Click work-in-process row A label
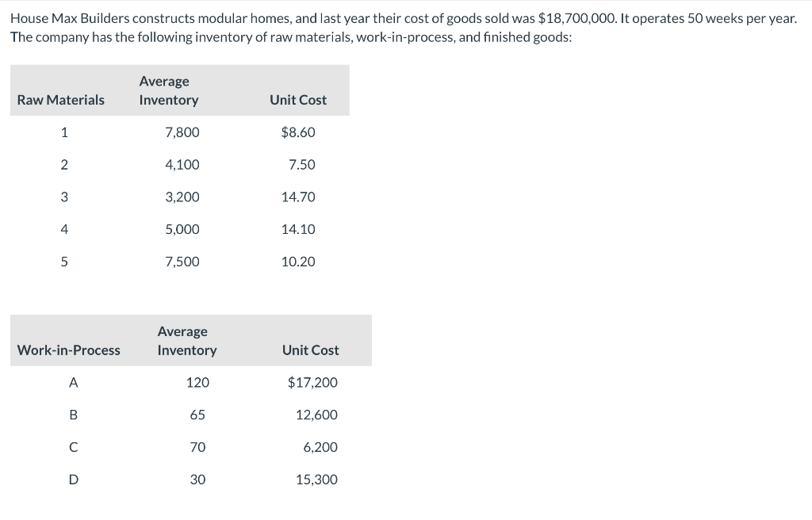 (74, 382)
